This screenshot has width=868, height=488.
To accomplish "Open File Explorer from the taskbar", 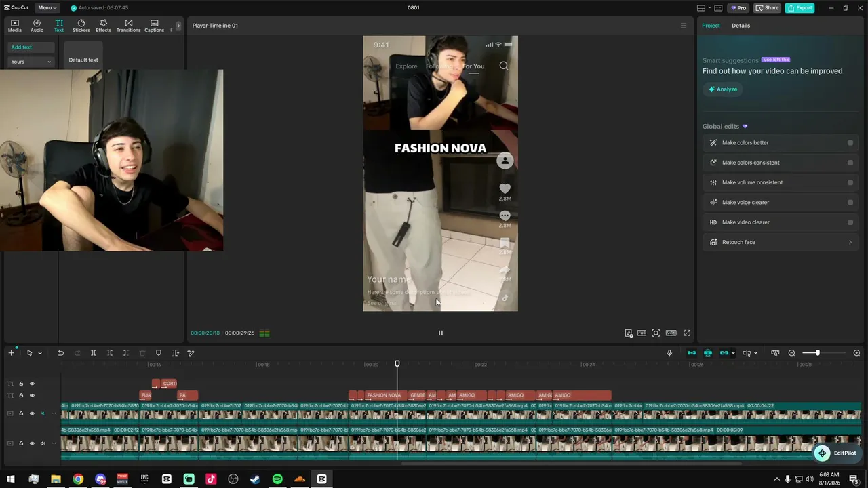I will pos(56,479).
